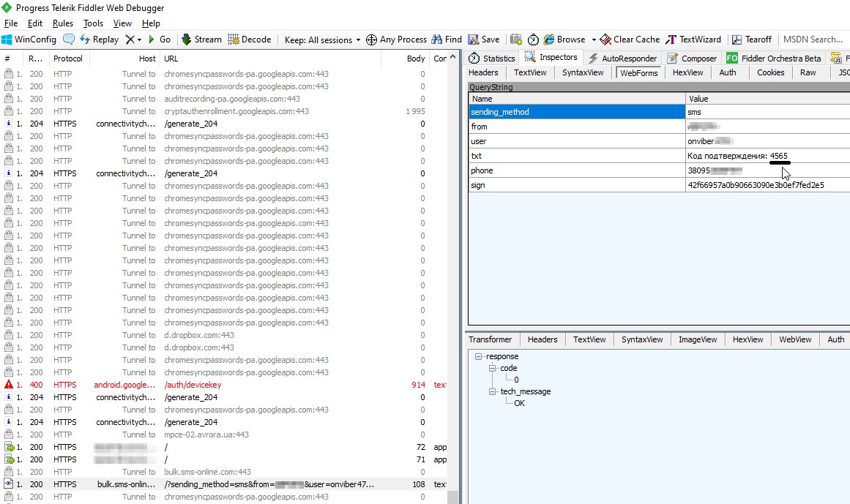Select the request HexView tab
Viewport: 850px width, 504px height.
coord(688,72)
